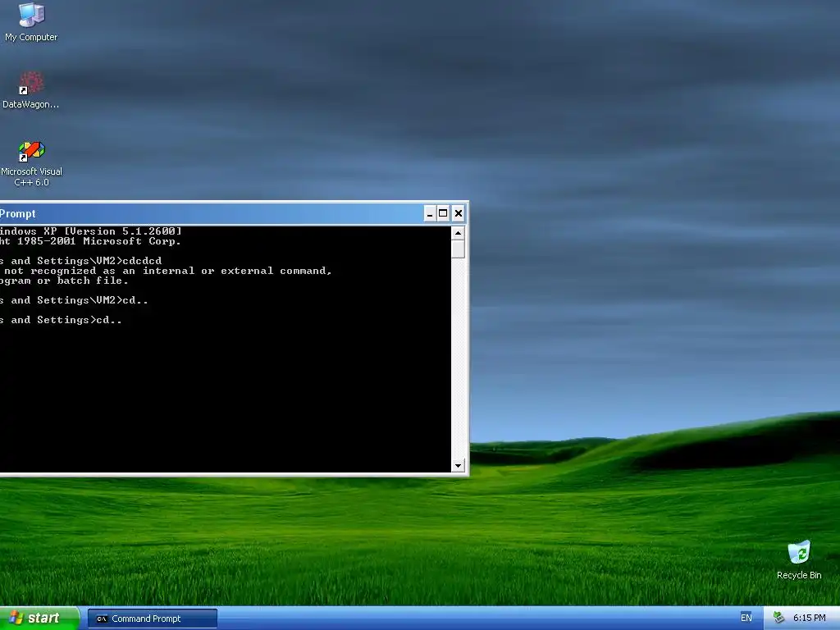Image resolution: width=840 pixels, height=630 pixels.
Task: Close the Command Prompt window
Action: (459, 214)
